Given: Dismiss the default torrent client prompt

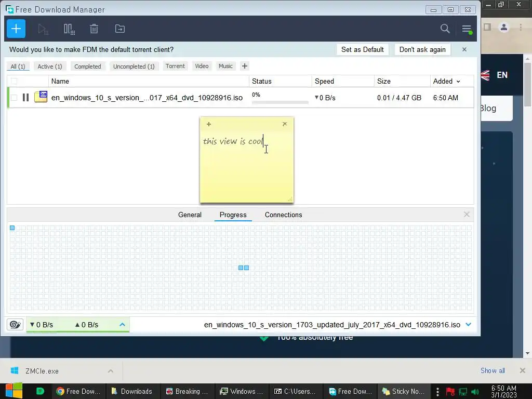Looking at the screenshot, I should [464, 49].
